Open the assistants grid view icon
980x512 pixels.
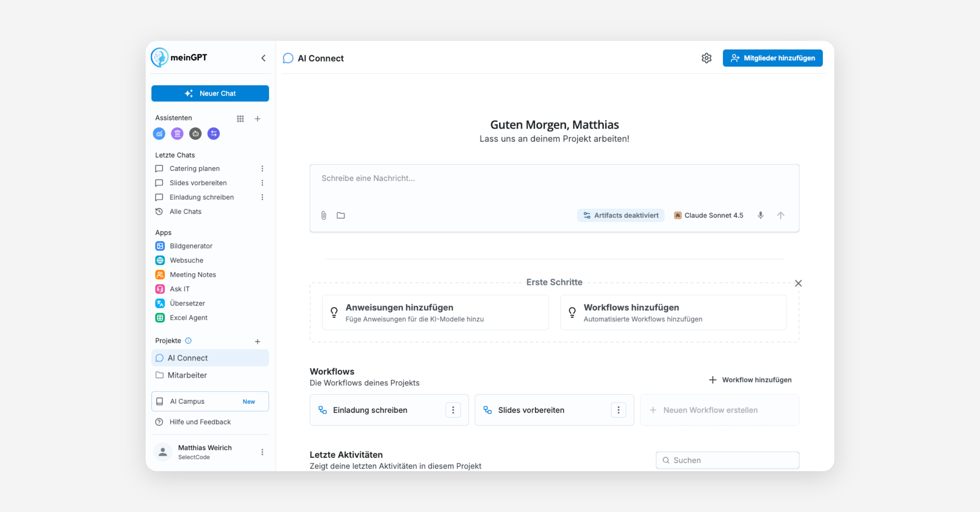pos(240,118)
